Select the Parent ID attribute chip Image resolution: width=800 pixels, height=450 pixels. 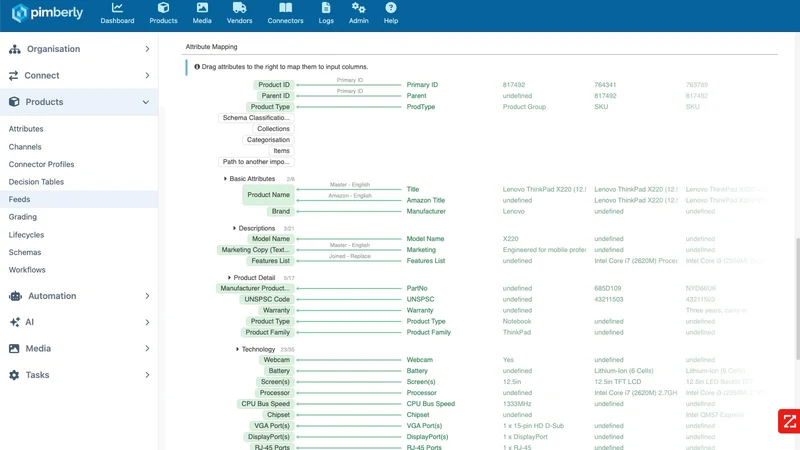[276, 96]
